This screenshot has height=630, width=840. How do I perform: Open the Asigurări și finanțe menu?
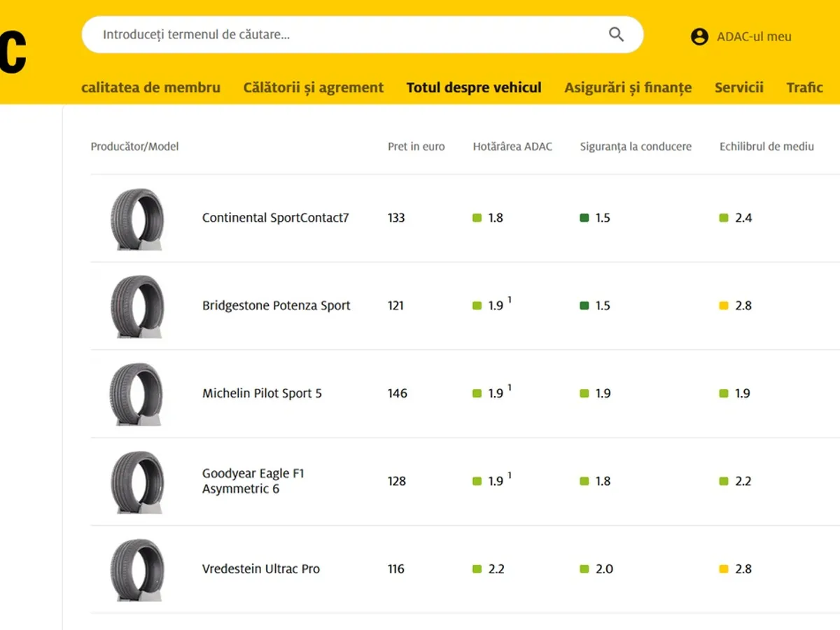(628, 87)
